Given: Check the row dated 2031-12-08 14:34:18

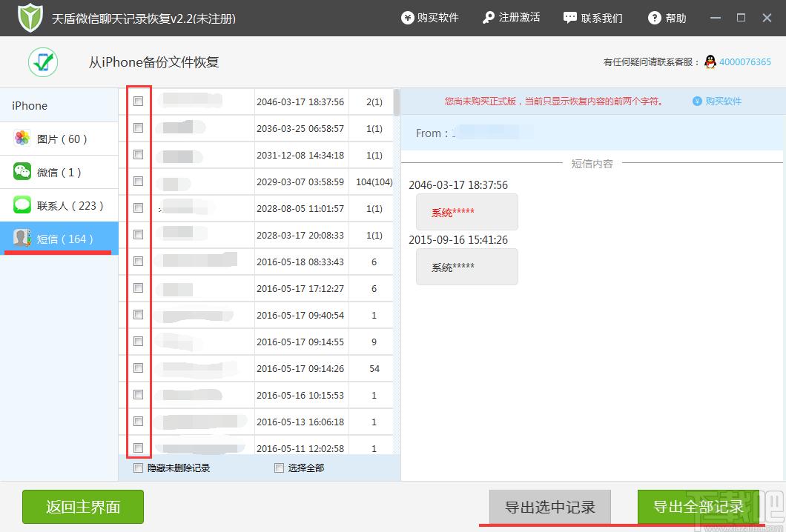Looking at the screenshot, I should (139, 154).
